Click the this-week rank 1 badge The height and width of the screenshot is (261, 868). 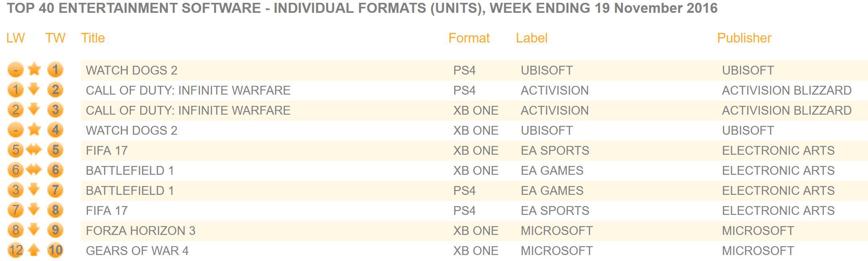pos(55,70)
